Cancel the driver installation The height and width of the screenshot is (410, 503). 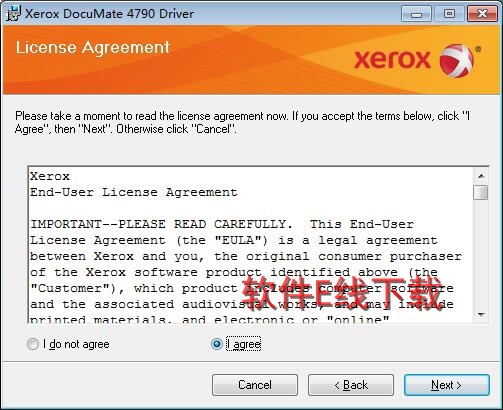pyautogui.click(x=255, y=385)
